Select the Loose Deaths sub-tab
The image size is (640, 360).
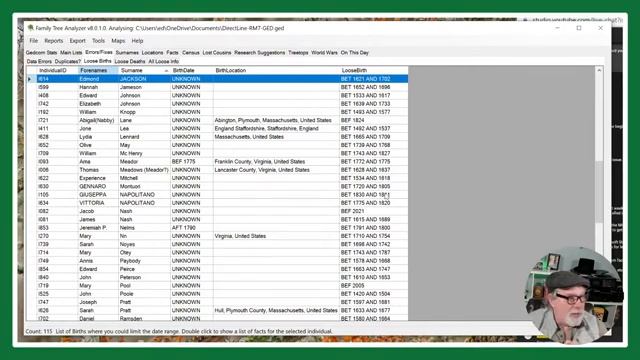pos(130,62)
